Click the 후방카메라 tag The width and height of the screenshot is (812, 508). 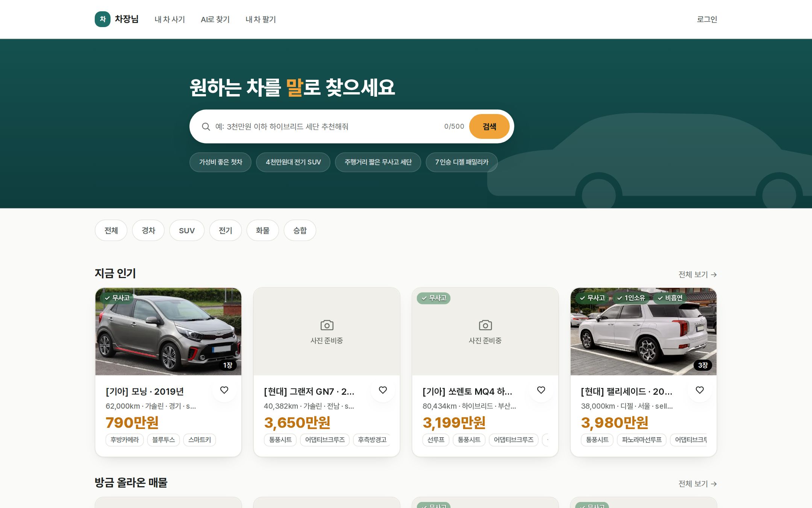(x=125, y=440)
